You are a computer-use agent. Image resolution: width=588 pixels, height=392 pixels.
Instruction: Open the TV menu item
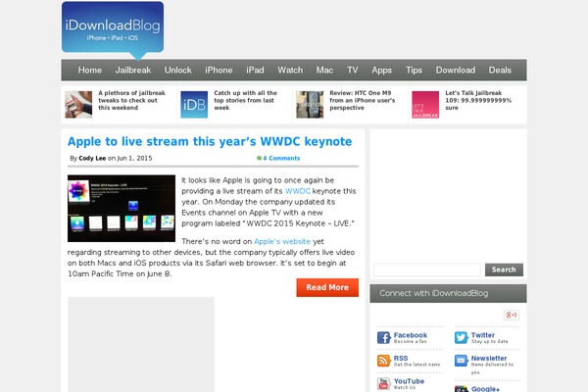[x=352, y=71]
